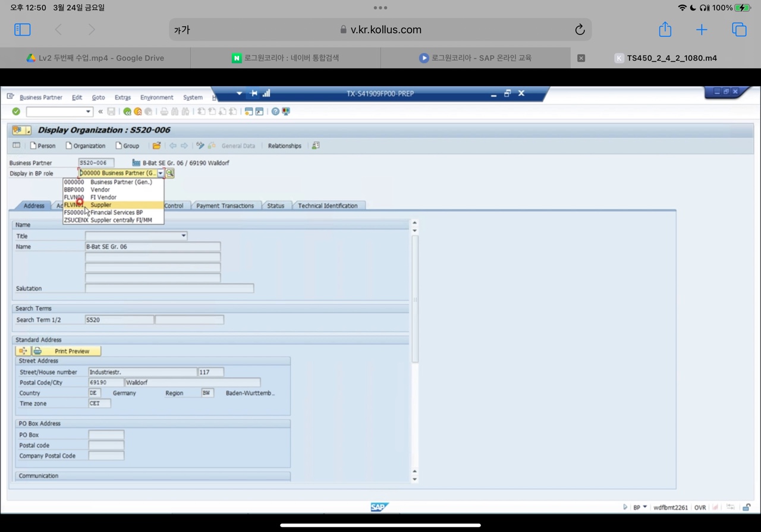761x532 pixels.
Task: Click the status bar lock icon
Action: (746, 507)
